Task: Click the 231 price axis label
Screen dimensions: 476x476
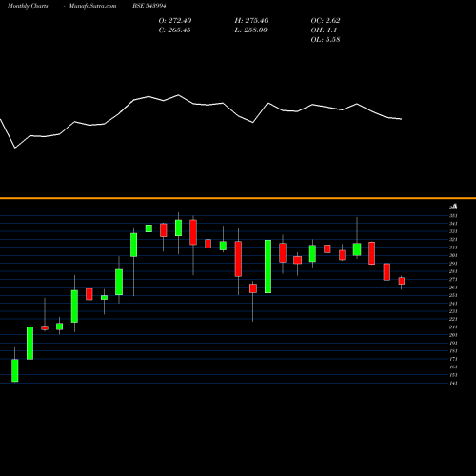Action: point(453,311)
